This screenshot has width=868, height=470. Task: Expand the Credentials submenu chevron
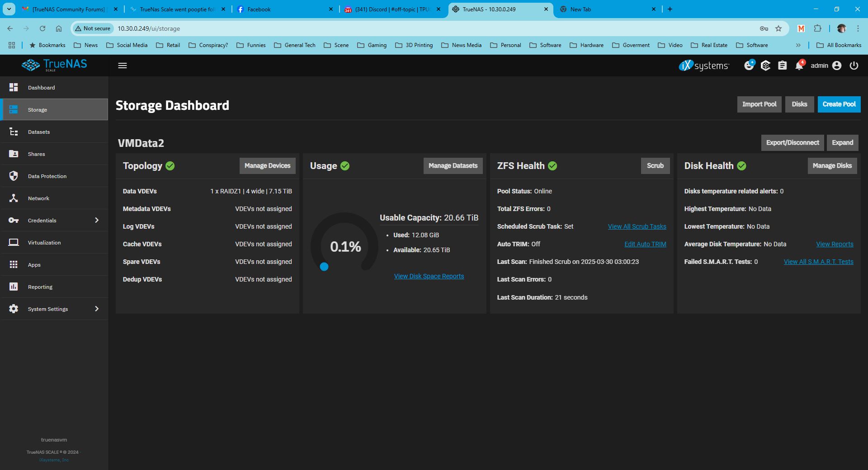pyautogui.click(x=96, y=221)
